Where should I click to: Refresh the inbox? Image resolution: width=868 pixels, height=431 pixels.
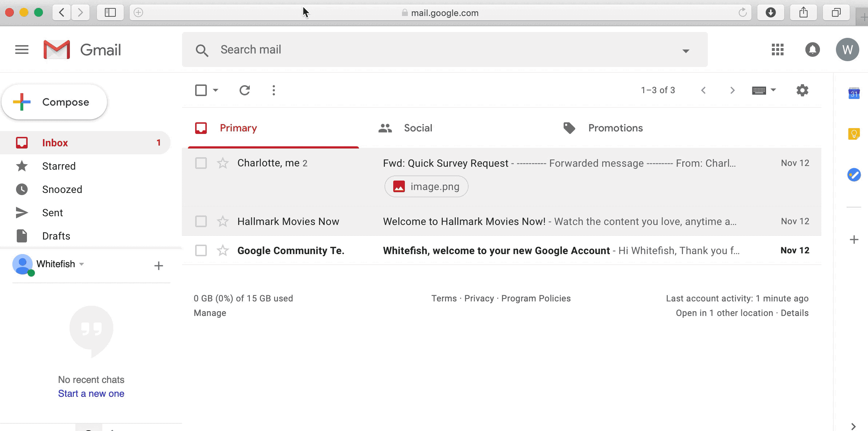[x=245, y=90]
